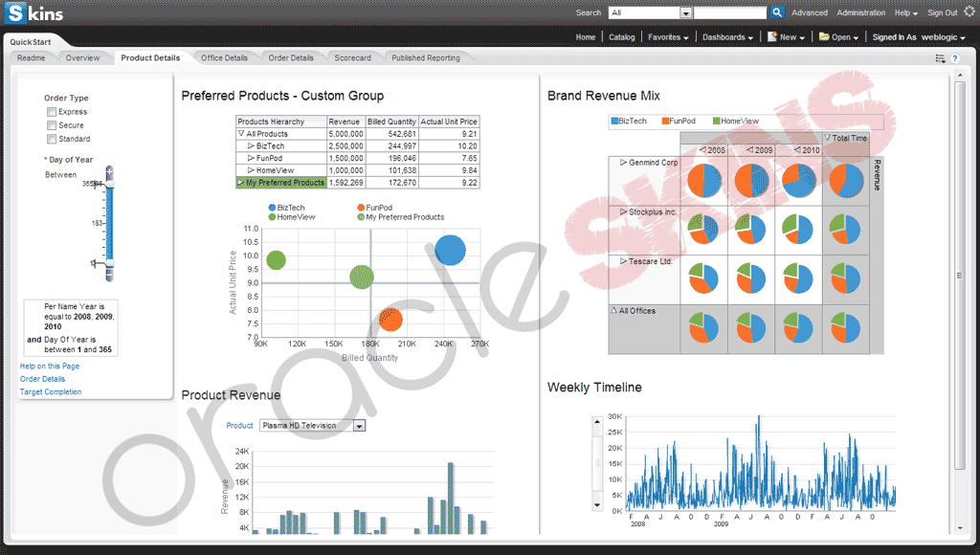Click the round blue help question icon

coord(954,58)
